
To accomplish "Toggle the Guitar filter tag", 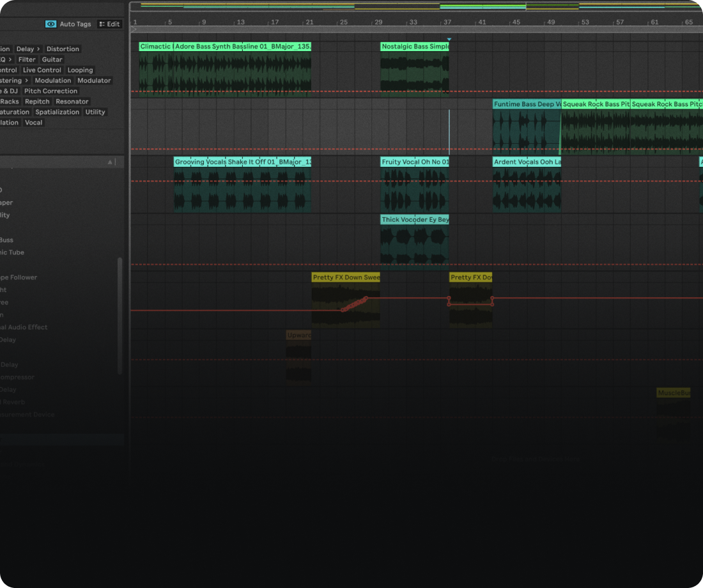I will point(52,59).
